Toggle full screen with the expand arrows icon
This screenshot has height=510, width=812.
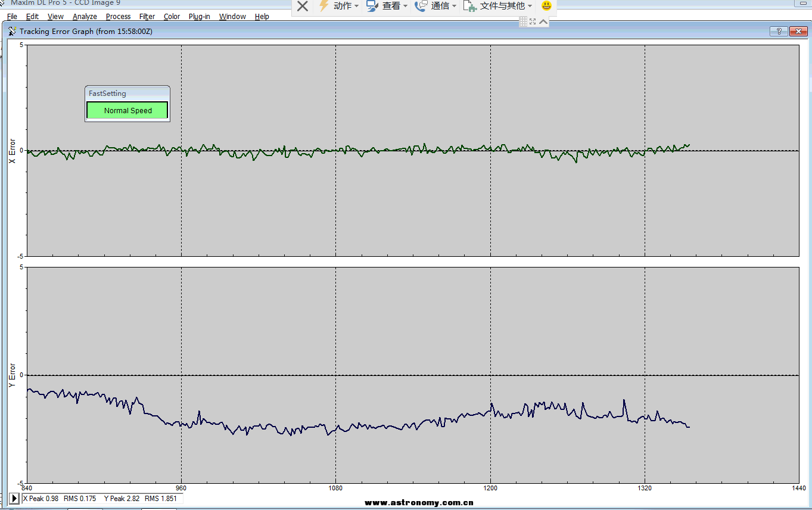point(533,21)
